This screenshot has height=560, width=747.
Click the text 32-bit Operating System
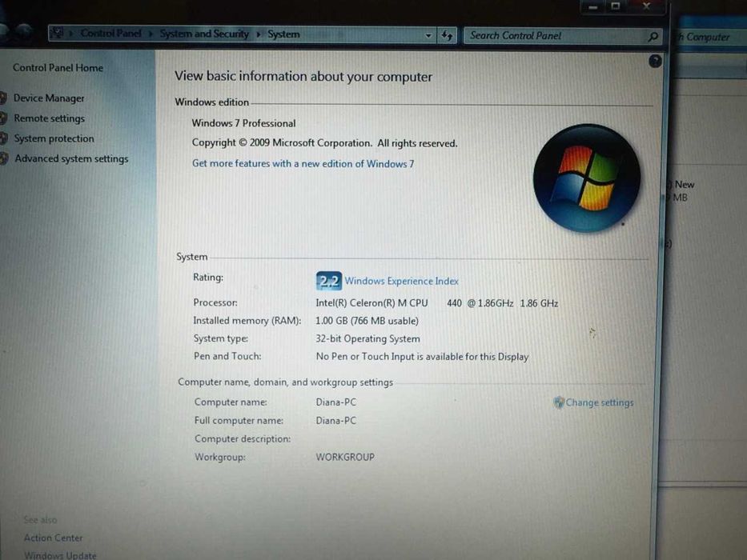pos(367,338)
